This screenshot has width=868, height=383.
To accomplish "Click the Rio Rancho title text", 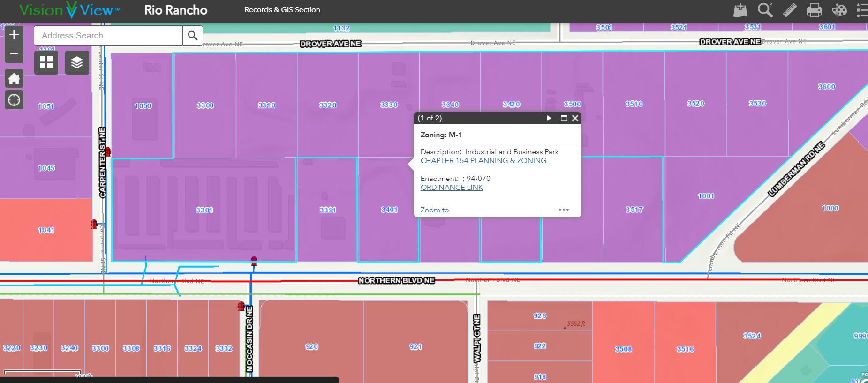I will (176, 10).
